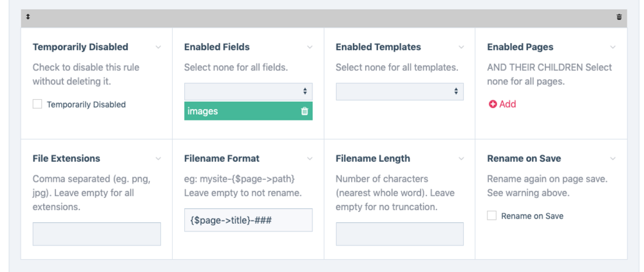Collapse the Temporarily Disabled section chevron
The width and height of the screenshot is (644, 272).
[x=158, y=47]
